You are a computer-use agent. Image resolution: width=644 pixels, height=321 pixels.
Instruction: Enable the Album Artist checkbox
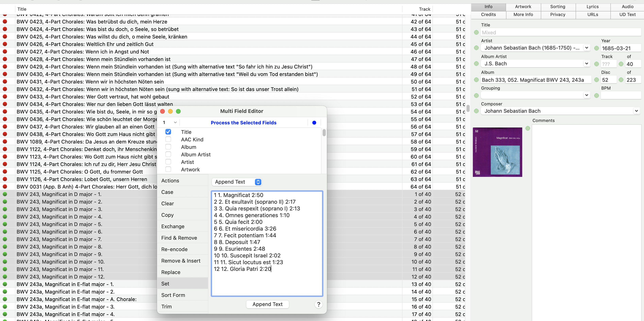168,155
